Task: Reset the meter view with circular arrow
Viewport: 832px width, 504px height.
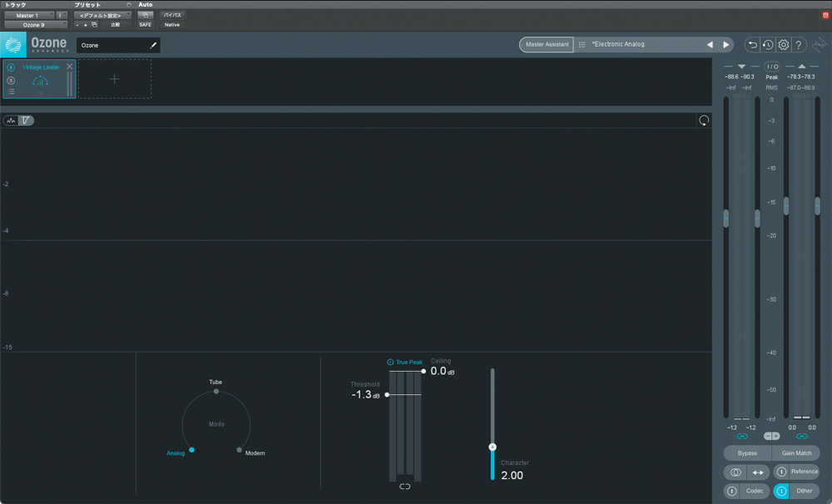Action: (704, 121)
